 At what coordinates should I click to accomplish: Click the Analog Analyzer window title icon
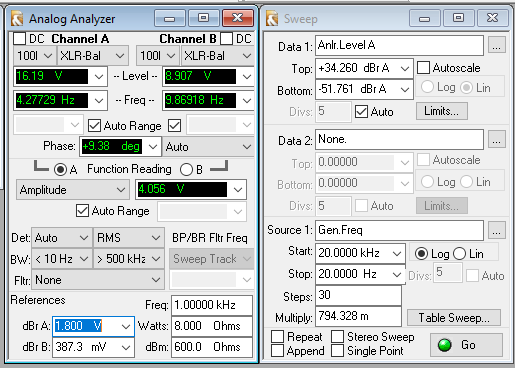tap(17, 19)
